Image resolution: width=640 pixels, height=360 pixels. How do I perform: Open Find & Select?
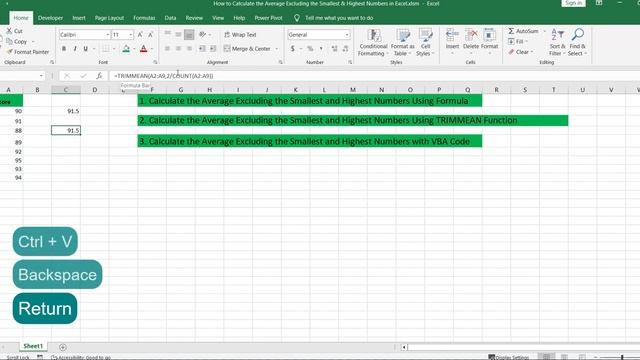coord(577,42)
